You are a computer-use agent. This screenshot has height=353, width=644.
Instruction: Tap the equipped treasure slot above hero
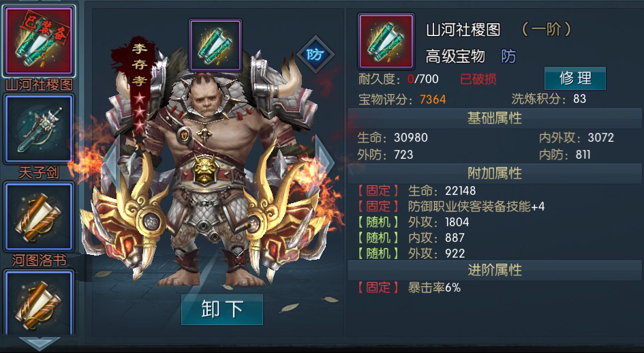click(215, 45)
